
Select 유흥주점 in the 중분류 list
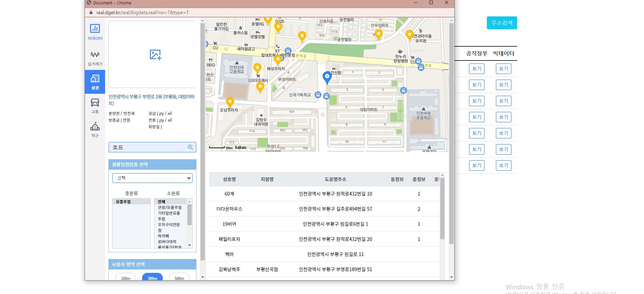(x=123, y=202)
